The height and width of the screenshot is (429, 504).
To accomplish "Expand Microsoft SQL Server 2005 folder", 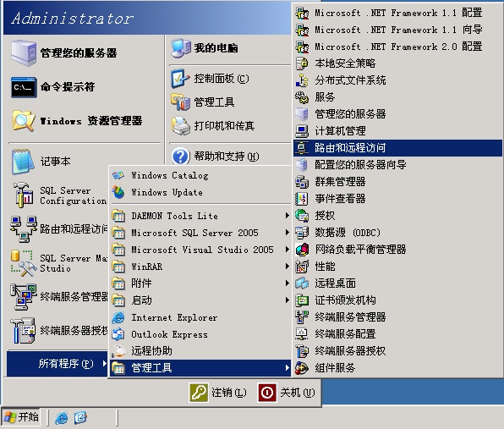I will 200,233.
